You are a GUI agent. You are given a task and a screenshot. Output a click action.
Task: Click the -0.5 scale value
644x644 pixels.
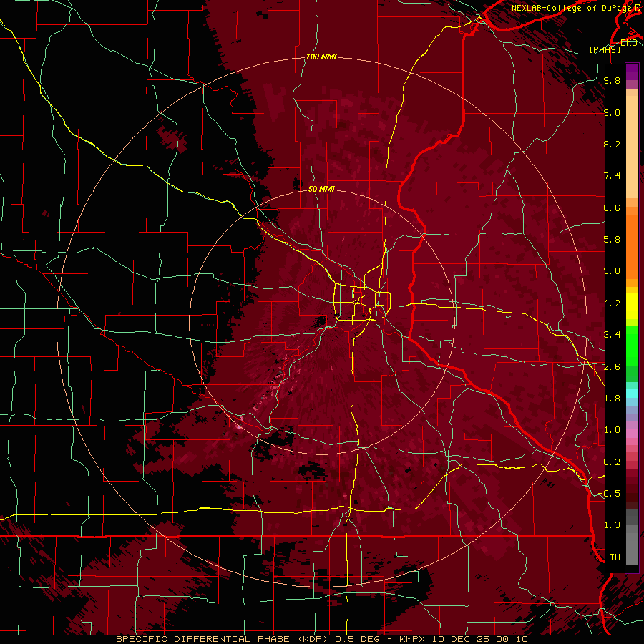(x=609, y=494)
